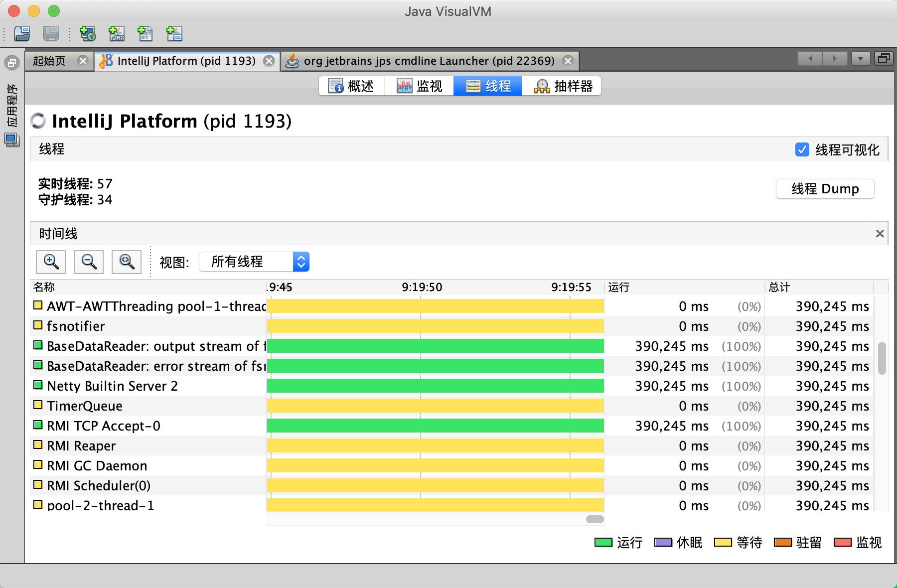
Task: Select the jps cmdline Launcher tab
Action: (x=429, y=61)
